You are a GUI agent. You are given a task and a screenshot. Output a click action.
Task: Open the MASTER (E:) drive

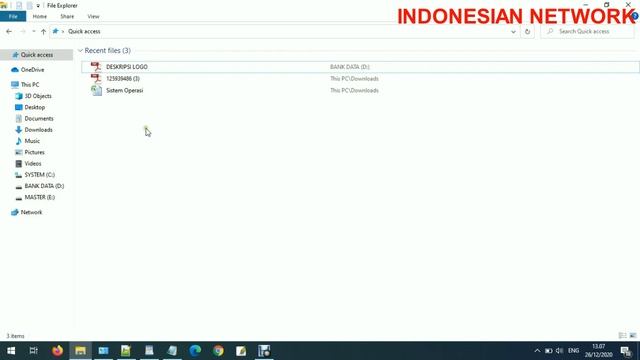click(40, 197)
